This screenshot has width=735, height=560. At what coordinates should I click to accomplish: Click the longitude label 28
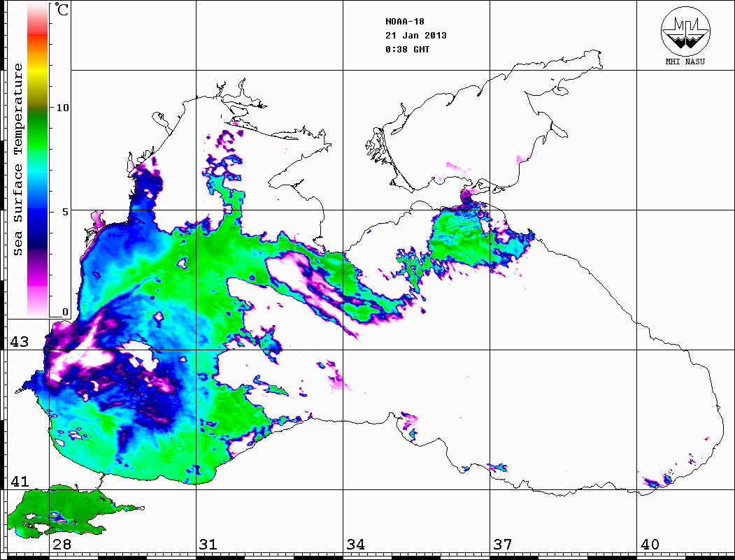(x=62, y=544)
